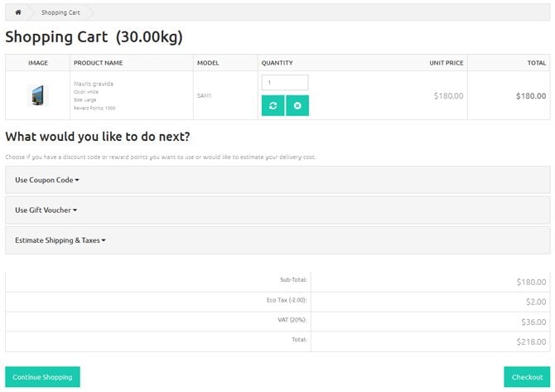Update cart quantity with the refresh icon
The image size is (555, 392).
tap(273, 105)
